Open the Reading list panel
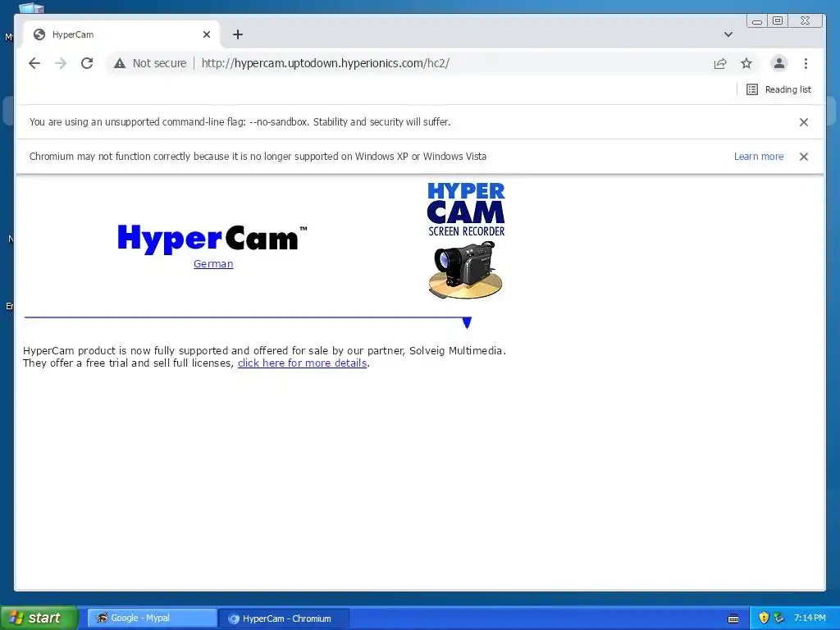Screen dimensions: 840x630 click(779, 89)
